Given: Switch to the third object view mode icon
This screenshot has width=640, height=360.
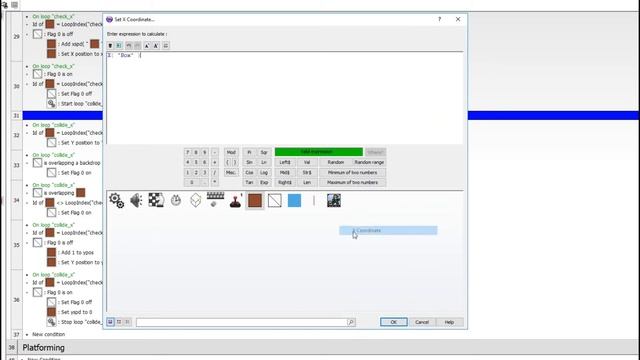Looking at the screenshot, I should 127,322.
